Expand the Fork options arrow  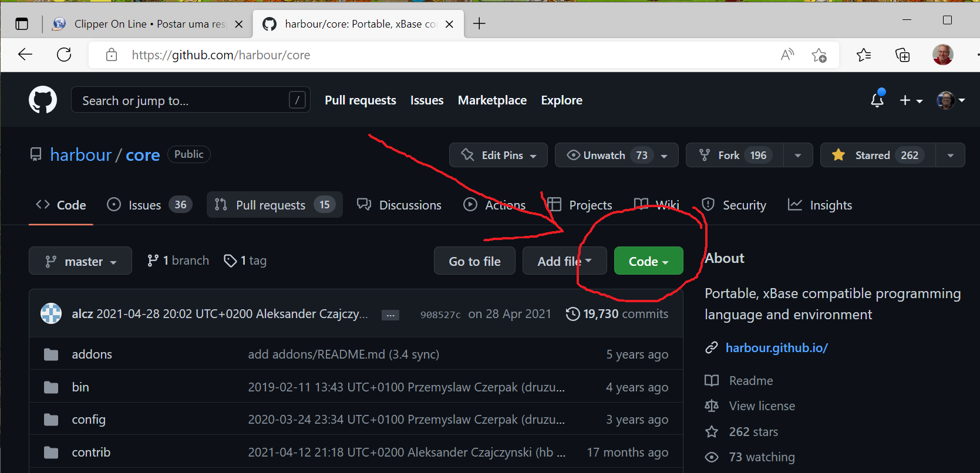(x=798, y=155)
